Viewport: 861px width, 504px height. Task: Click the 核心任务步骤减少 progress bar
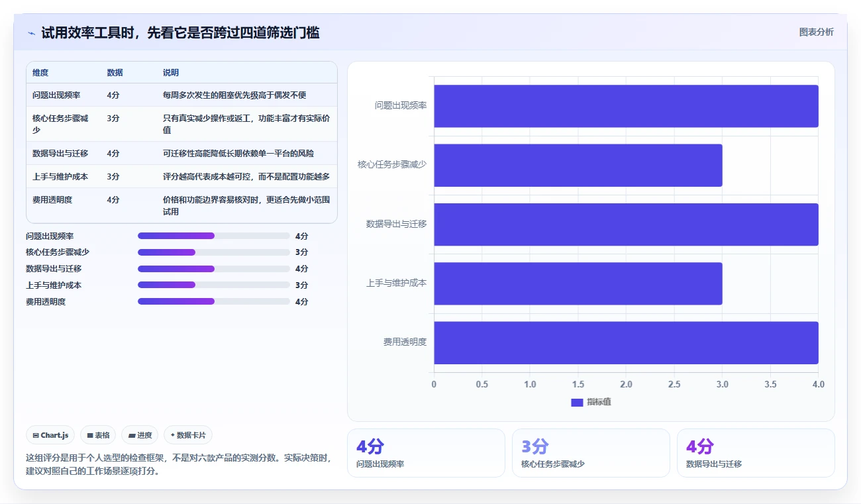pyautogui.click(x=214, y=252)
